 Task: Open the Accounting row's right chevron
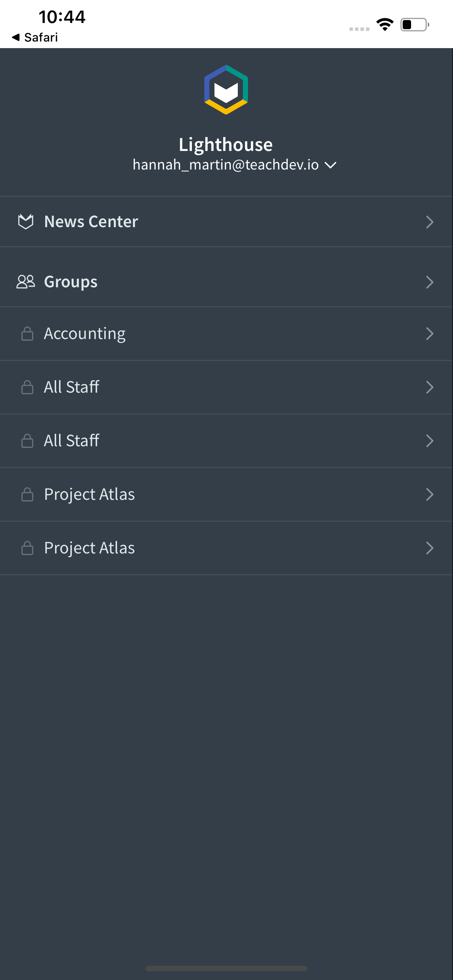click(429, 334)
